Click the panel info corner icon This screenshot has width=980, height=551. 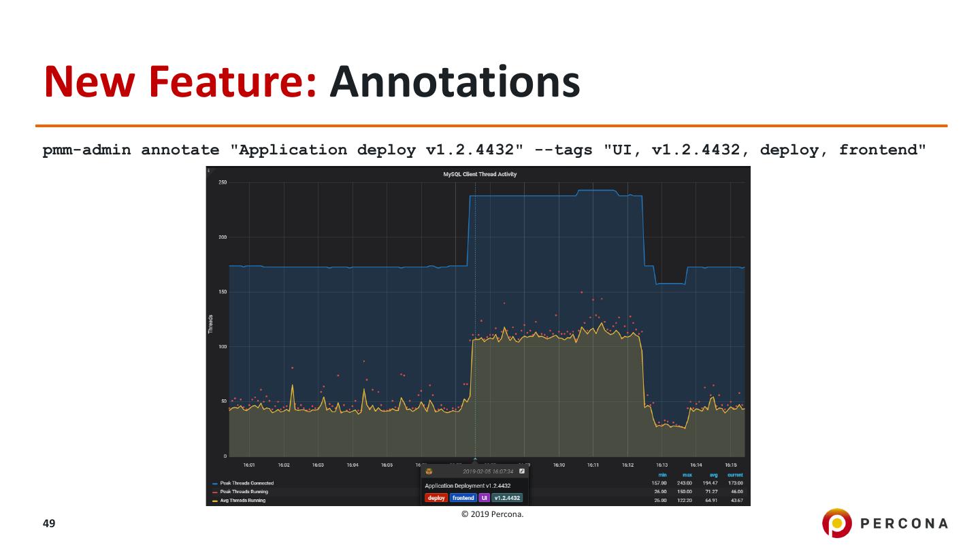pyautogui.click(x=209, y=169)
